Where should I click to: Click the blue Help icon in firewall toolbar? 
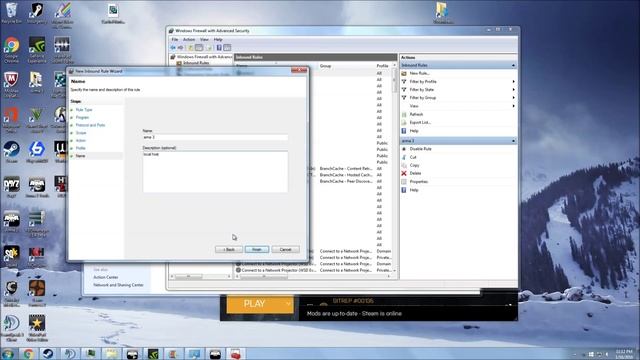(219, 48)
